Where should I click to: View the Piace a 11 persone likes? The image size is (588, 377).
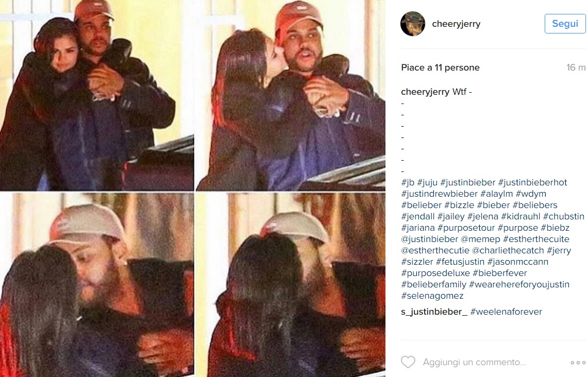coord(440,68)
